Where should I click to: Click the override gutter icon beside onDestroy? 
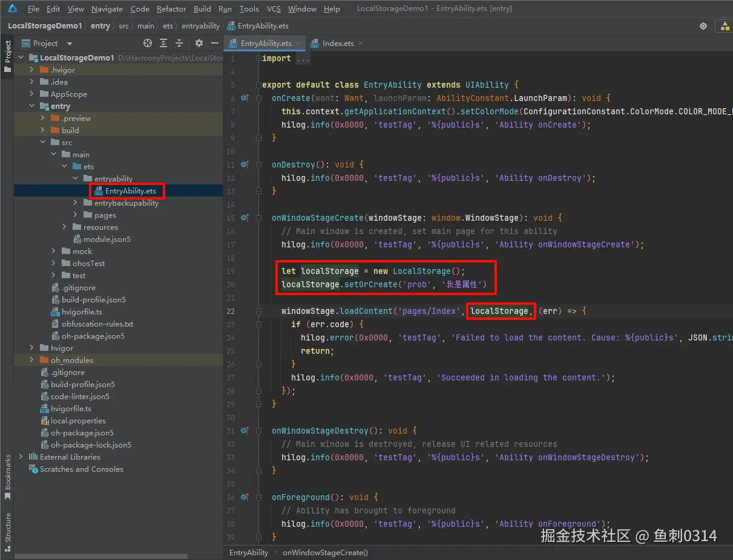pos(245,164)
